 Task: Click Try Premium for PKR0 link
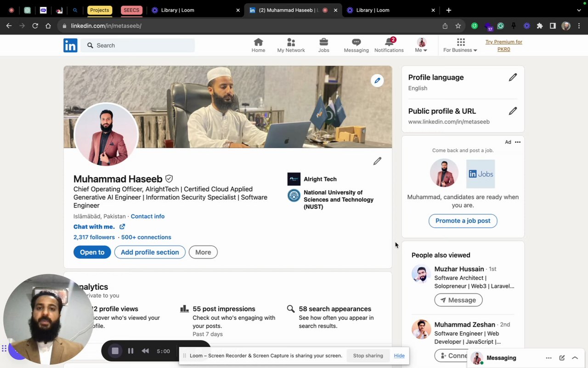[504, 45]
